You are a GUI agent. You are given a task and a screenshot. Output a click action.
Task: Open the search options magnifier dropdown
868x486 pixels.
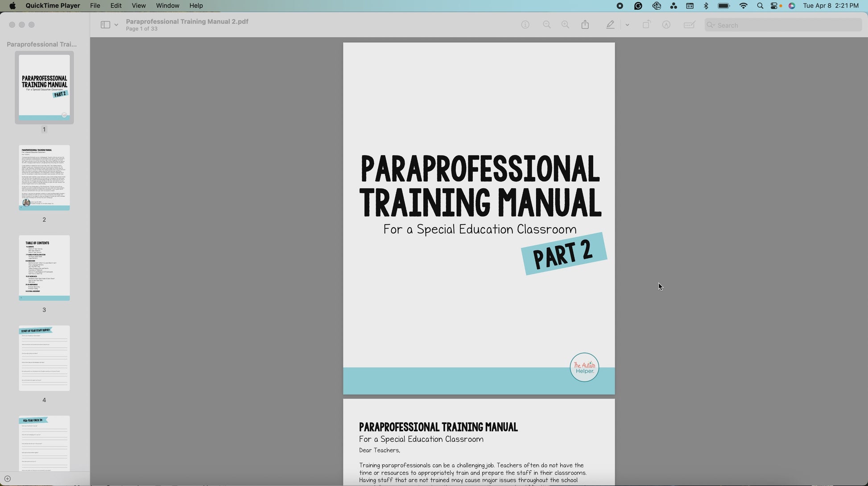coord(711,25)
